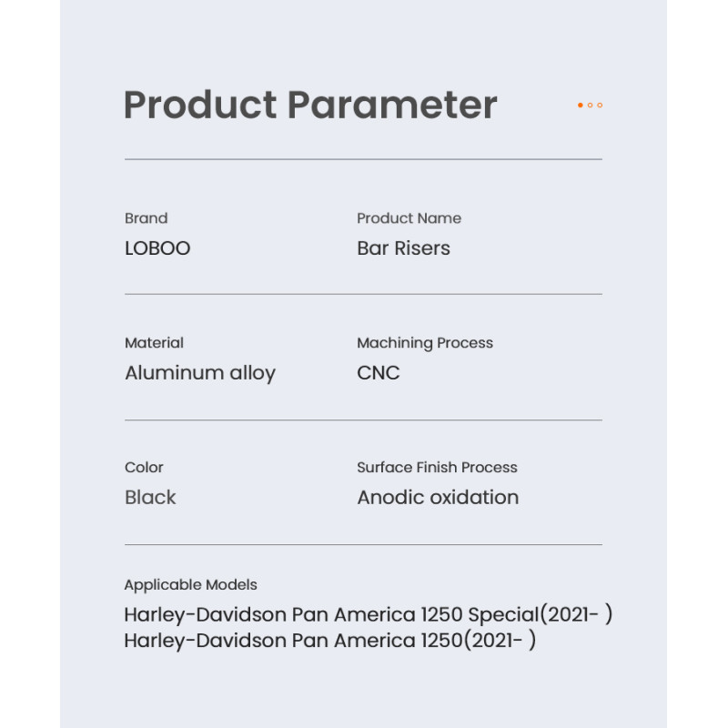This screenshot has height=728, width=728.
Task: Select the Pan America 1250(2021- ) line
Action: (330, 642)
